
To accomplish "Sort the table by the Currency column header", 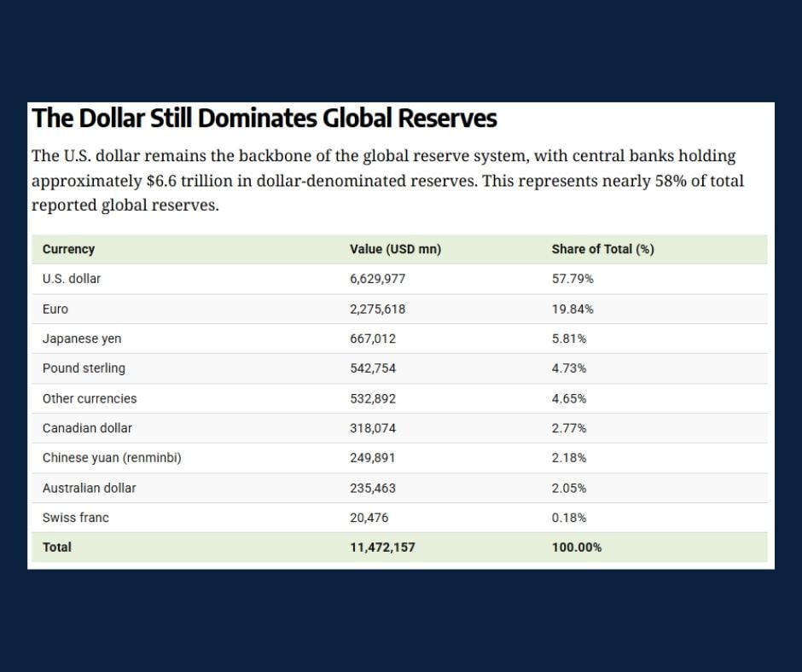I will click(68, 249).
